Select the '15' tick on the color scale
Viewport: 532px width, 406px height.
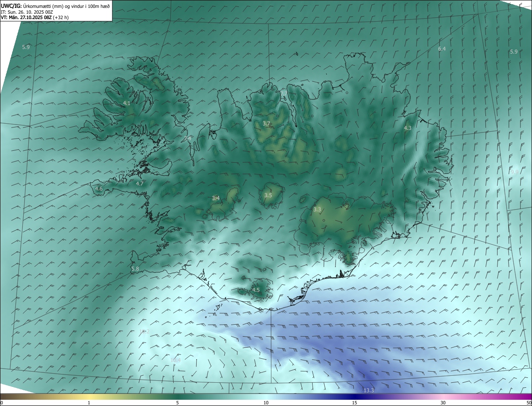coord(355,403)
